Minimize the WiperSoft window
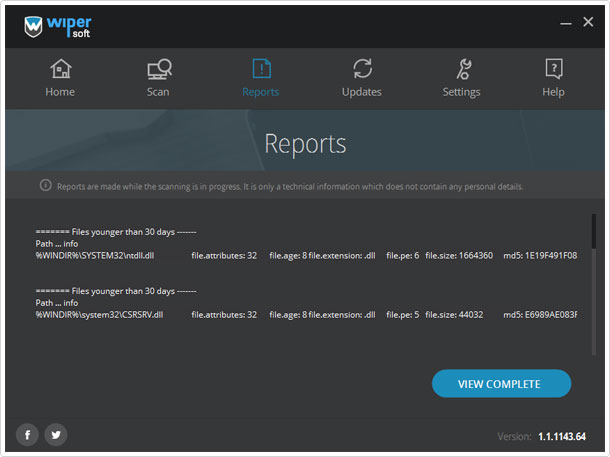The width and height of the screenshot is (610, 457). click(x=566, y=23)
